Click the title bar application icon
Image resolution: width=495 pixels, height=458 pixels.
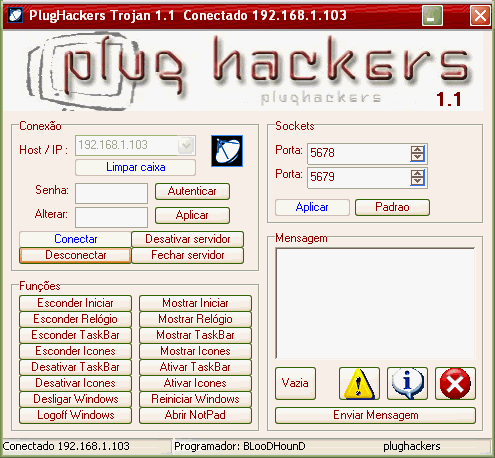[x=15, y=15]
